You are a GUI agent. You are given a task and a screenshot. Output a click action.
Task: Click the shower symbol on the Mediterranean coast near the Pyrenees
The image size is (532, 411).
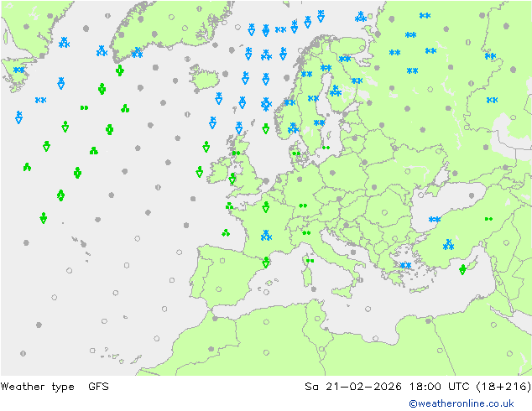pyautogui.click(x=266, y=263)
